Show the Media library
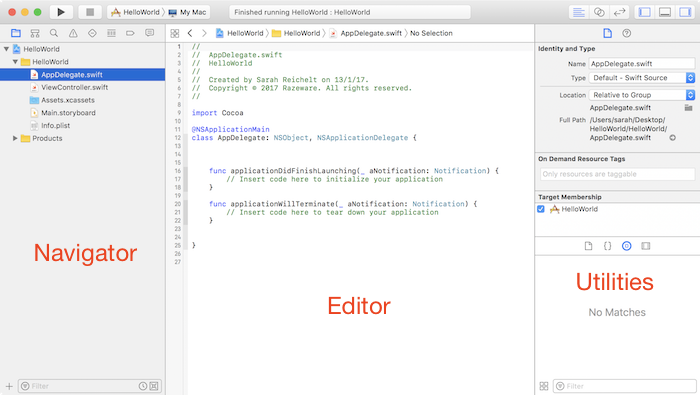Viewport: 700px width, 395px height. pos(646,246)
